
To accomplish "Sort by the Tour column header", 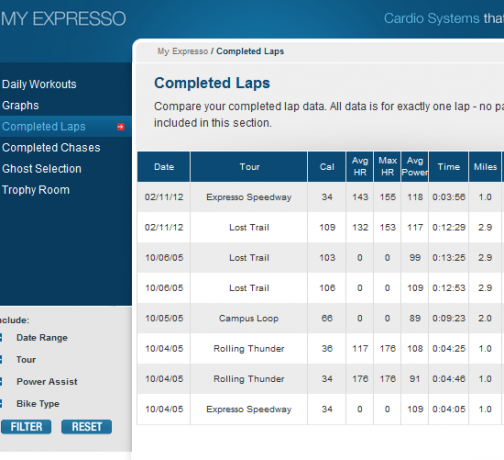I will click(x=249, y=167).
